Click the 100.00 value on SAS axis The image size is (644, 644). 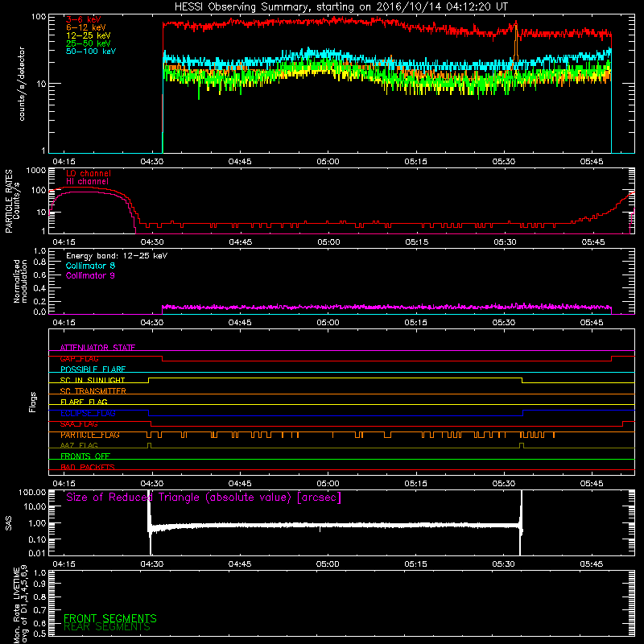coord(32,493)
